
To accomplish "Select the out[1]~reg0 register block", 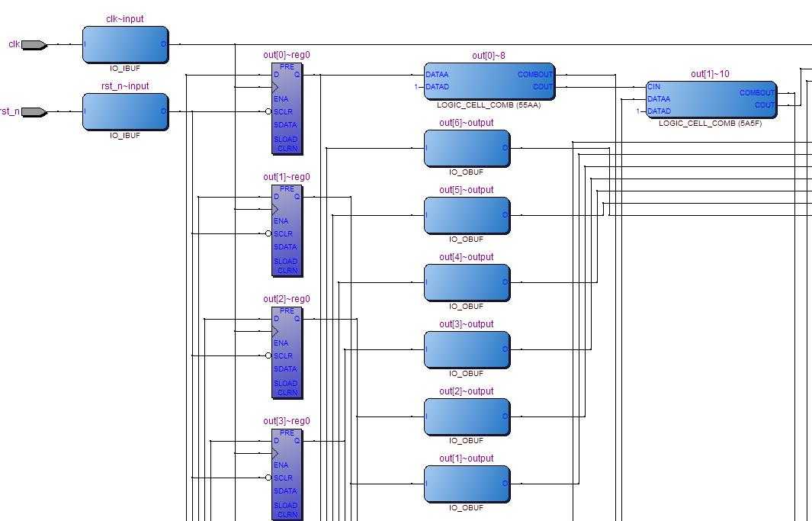I will pyautogui.click(x=287, y=231).
